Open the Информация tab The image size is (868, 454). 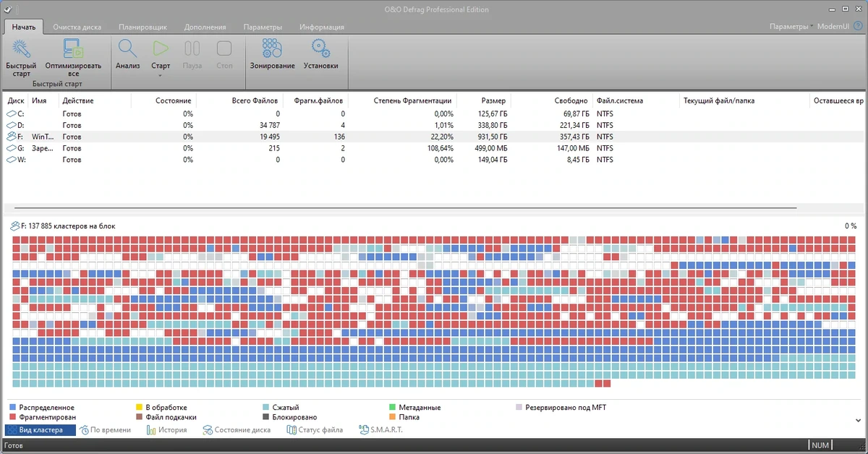[x=321, y=27]
